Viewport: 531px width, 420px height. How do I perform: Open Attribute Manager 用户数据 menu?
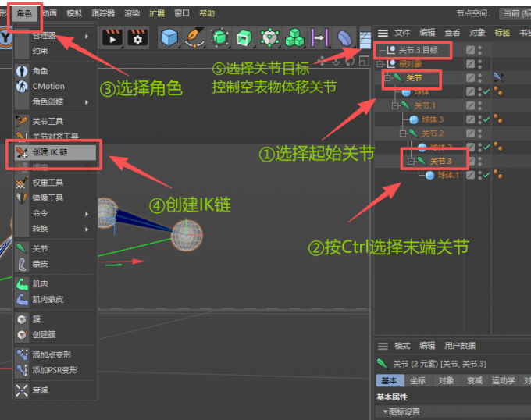(460, 346)
